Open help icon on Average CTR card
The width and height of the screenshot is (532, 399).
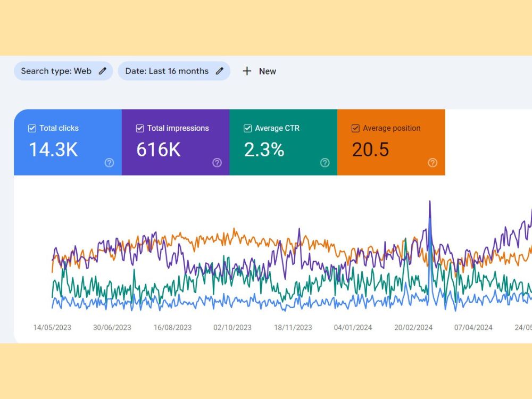[325, 163]
